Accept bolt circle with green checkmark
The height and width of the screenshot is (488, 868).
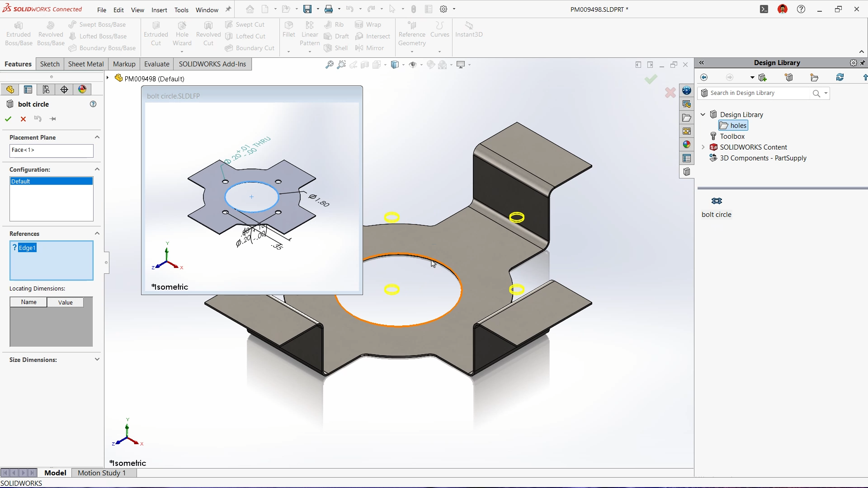click(x=8, y=119)
